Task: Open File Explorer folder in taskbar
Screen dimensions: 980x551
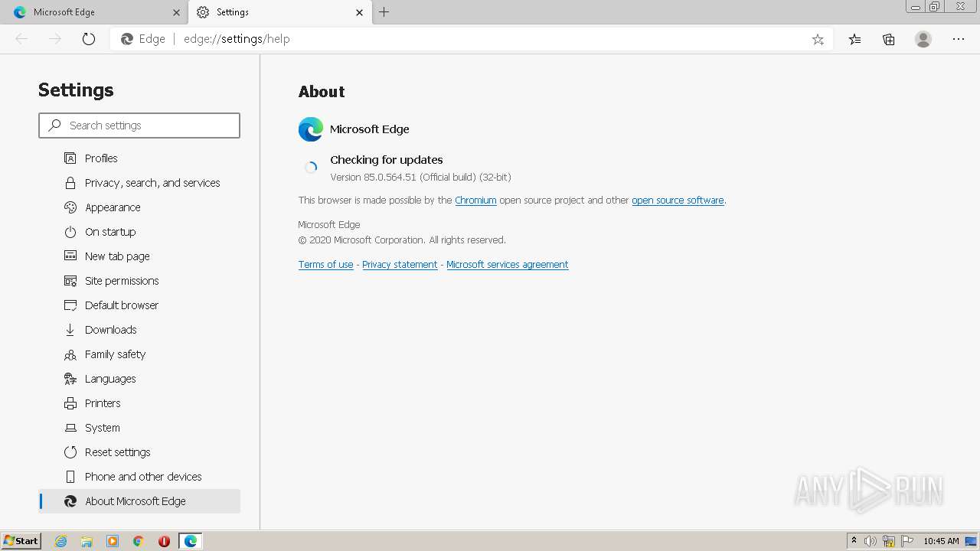Action: 87,541
